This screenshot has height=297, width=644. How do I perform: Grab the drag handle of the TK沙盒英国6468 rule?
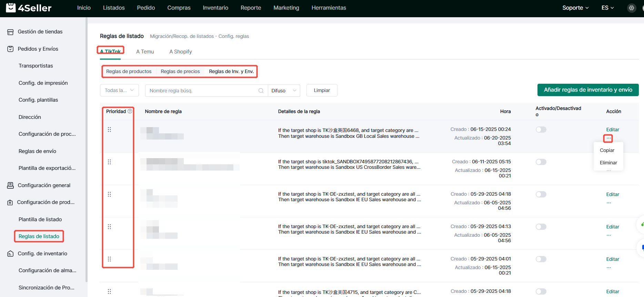tap(109, 130)
